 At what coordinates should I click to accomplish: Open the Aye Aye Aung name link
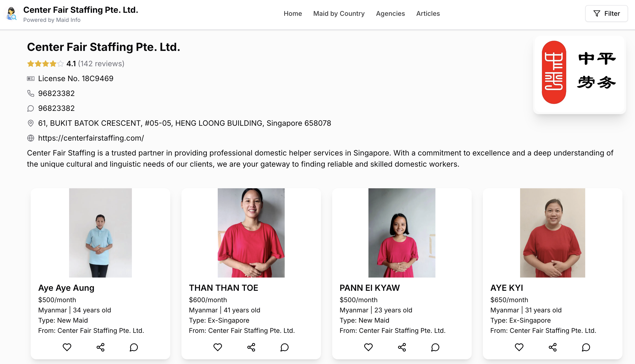[x=66, y=288]
